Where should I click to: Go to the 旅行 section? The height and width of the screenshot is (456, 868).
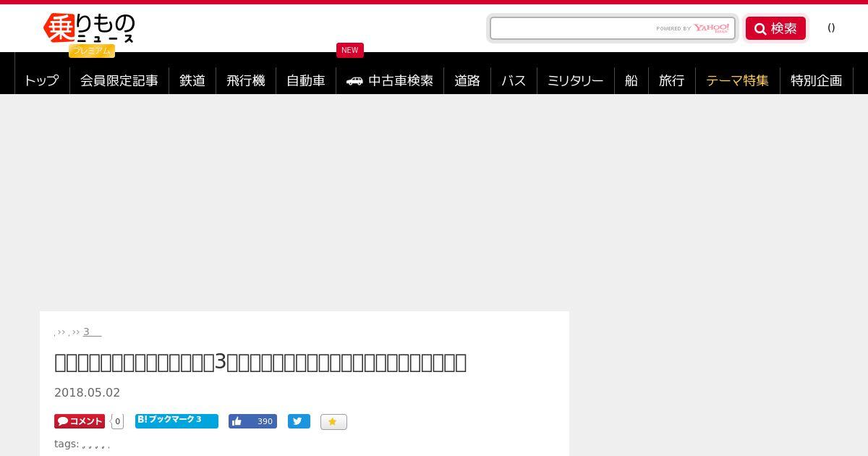pos(672,80)
